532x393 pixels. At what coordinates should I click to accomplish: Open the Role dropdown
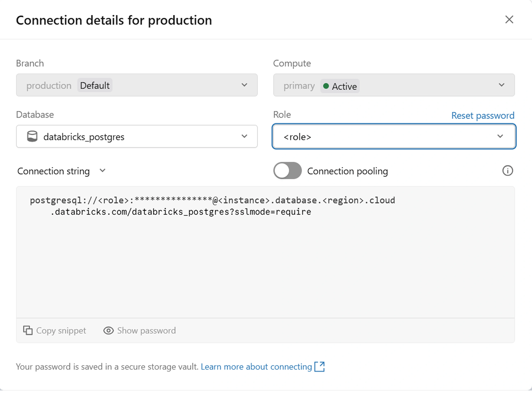click(x=394, y=137)
